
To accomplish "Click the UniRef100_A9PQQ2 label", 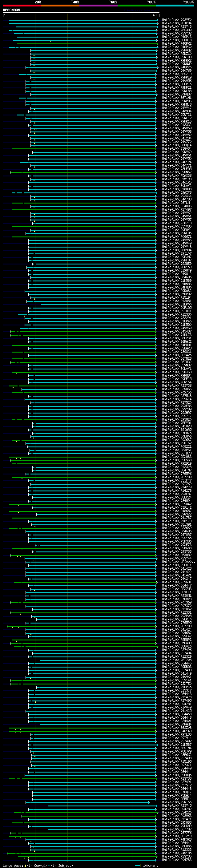I will tap(177, 50).
